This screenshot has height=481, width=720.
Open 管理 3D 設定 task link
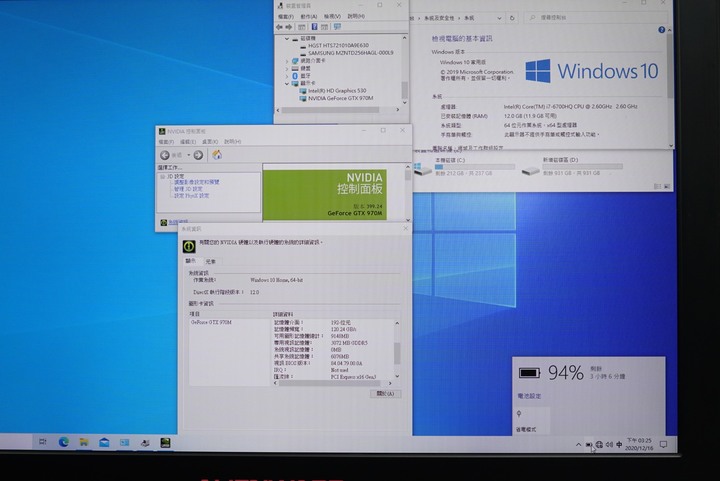188,189
